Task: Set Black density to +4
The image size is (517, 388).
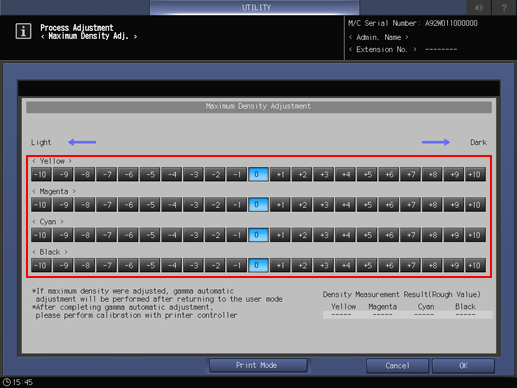Action: tap(345, 265)
